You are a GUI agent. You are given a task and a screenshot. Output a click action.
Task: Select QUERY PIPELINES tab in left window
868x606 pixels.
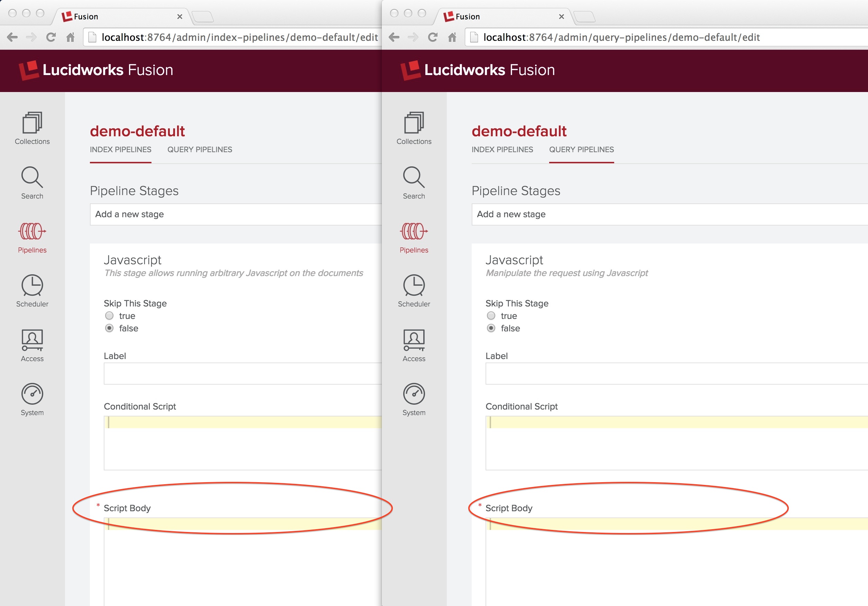200,149
